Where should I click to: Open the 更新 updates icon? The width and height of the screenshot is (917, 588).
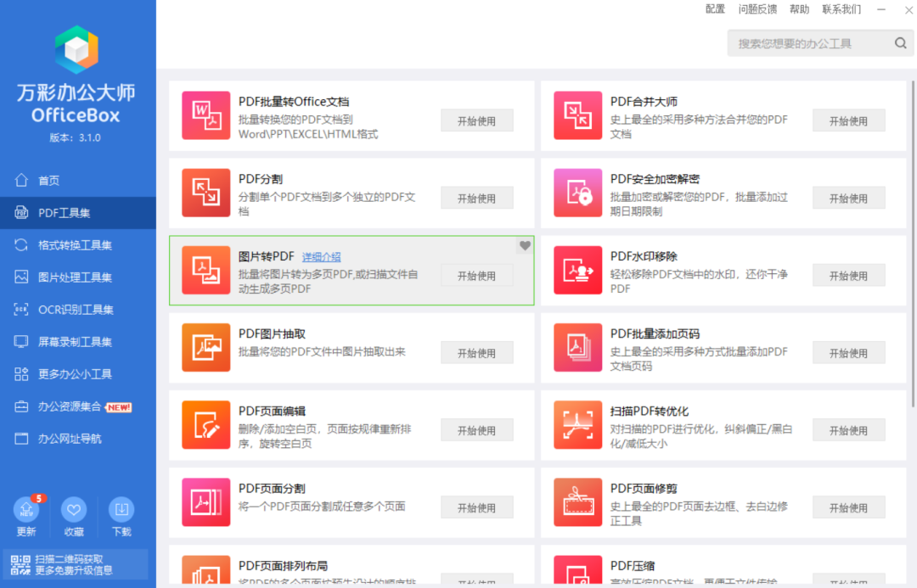tap(26, 510)
